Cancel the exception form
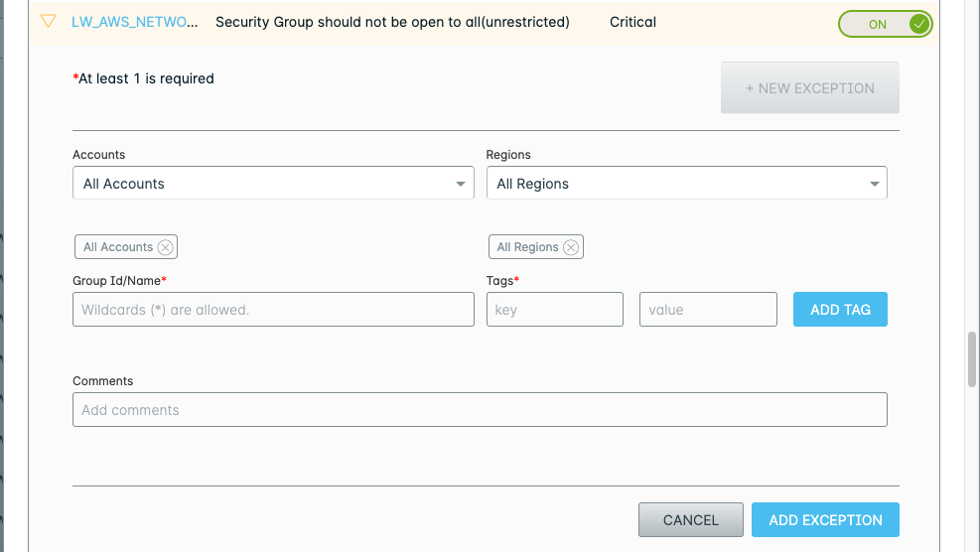The height and width of the screenshot is (552, 980). coord(690,520)
